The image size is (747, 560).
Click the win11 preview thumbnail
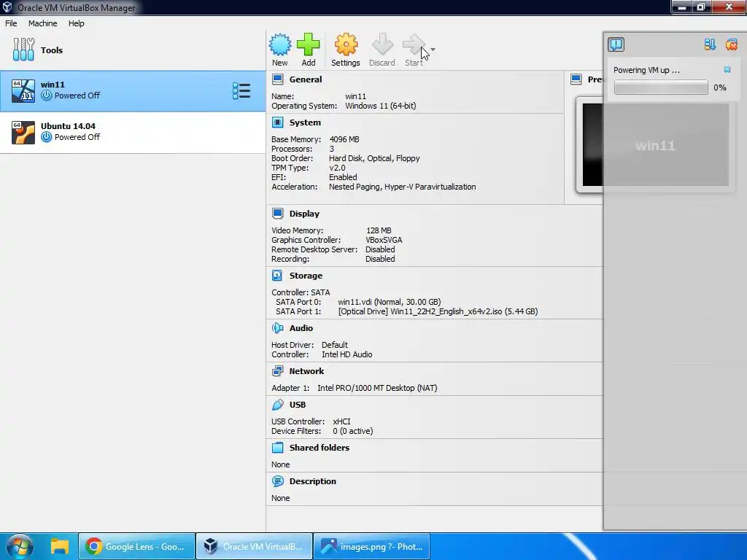(x=655, y=145)
